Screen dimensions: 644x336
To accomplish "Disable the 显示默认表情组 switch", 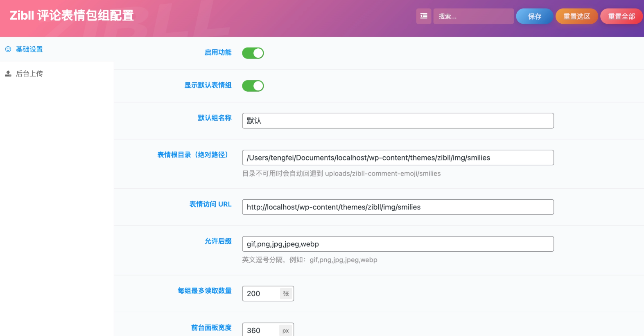I will coord(253,86).
